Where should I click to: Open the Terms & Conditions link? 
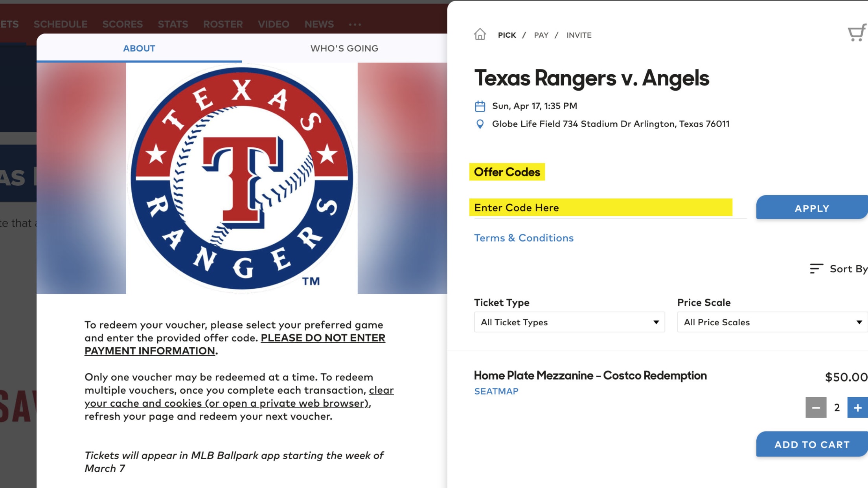coord(524,238)
